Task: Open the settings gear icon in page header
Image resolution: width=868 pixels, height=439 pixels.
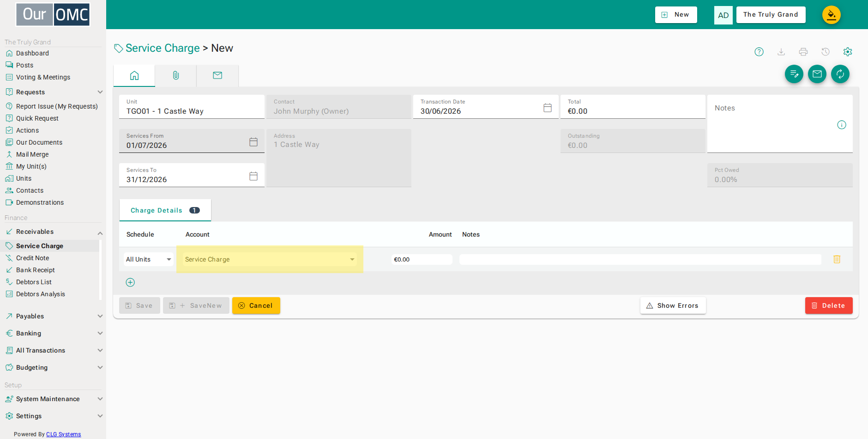Action: pos(848,52)
